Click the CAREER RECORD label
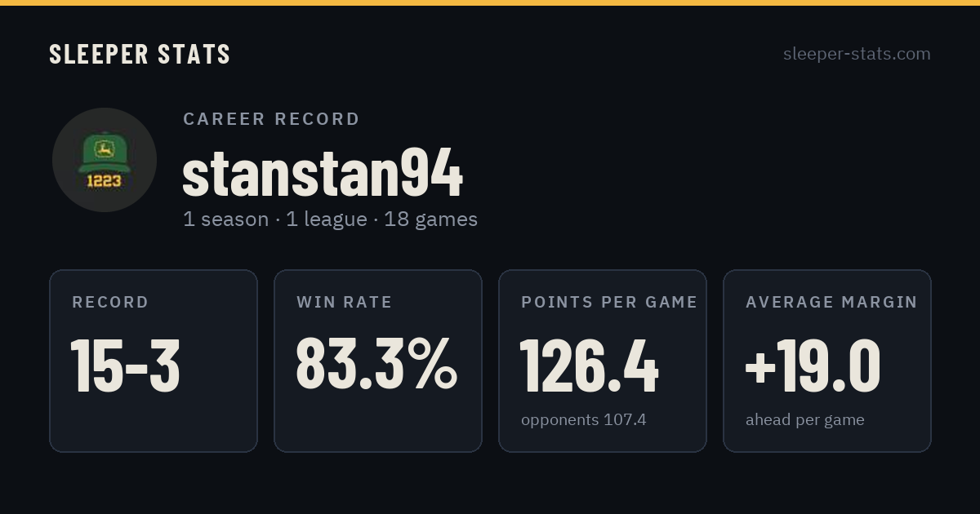This screenshot has width=980, height=514. click(271, 119)
